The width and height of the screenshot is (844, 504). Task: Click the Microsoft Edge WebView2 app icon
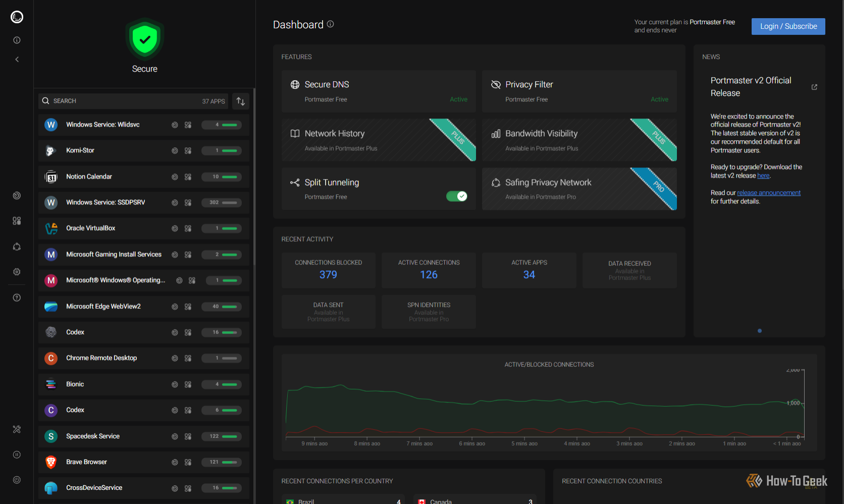[x=51, y=307]
